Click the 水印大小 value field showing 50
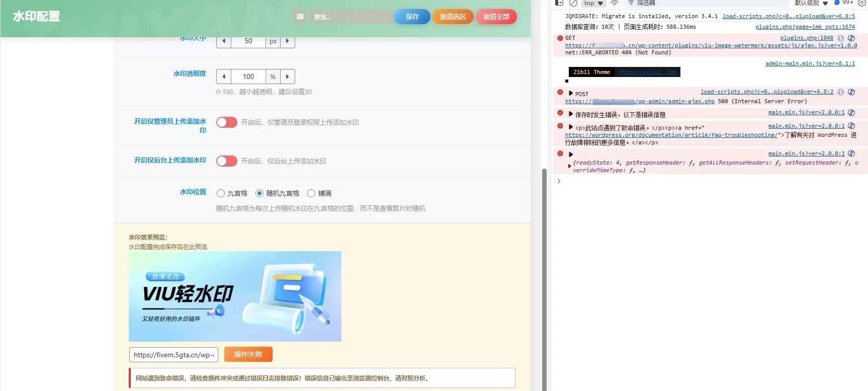The height and width of the screenshot is (391, 868). click(248, 41)
